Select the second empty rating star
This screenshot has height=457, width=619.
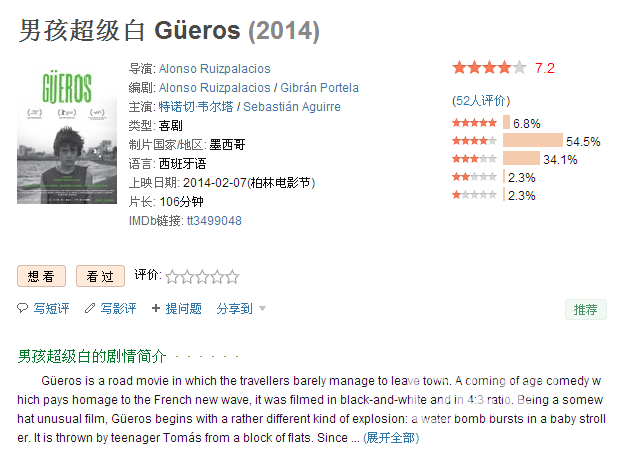[187, 277]
